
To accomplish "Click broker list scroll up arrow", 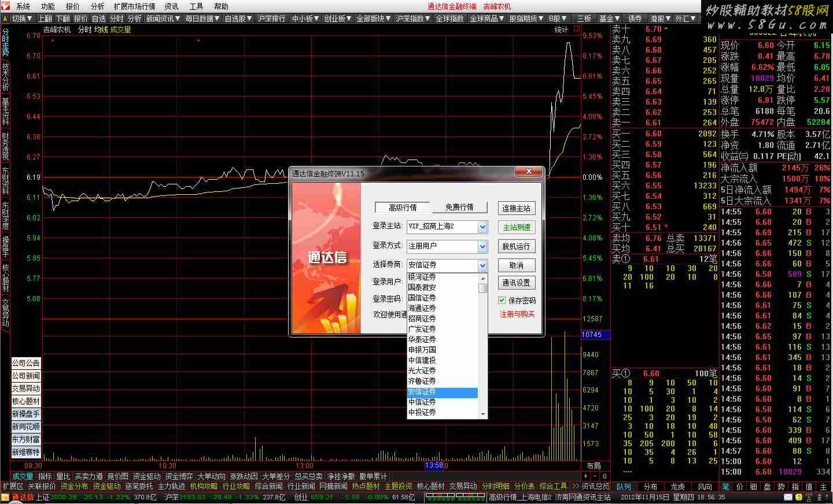I will (483, 278).
